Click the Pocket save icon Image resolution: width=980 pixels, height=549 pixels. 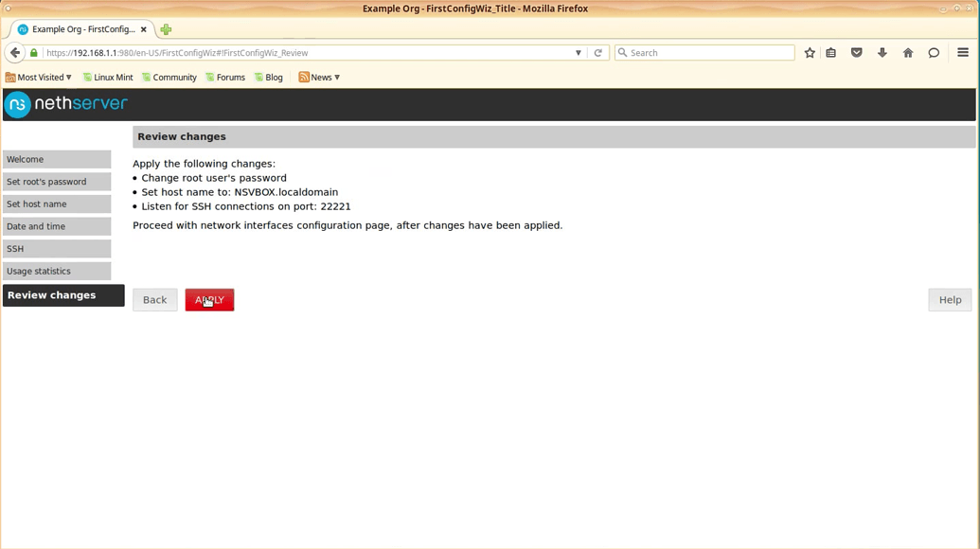pyautogui.click(x=857, y=53)
